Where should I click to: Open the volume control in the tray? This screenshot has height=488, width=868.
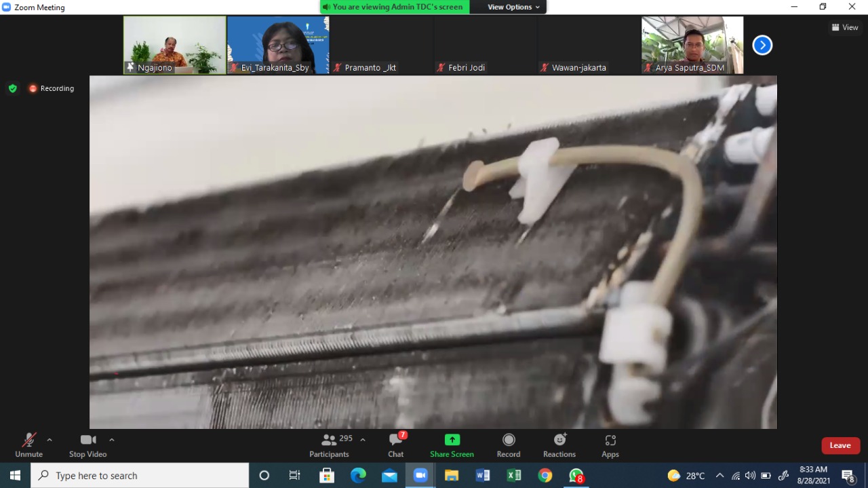(x=750, y=475)
